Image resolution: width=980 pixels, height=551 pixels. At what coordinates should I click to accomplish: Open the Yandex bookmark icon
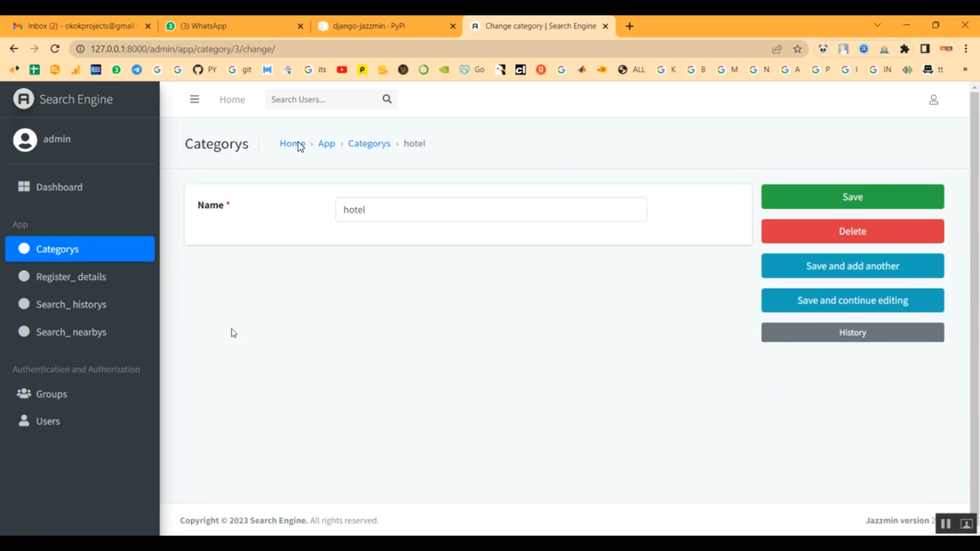(541, 69)
